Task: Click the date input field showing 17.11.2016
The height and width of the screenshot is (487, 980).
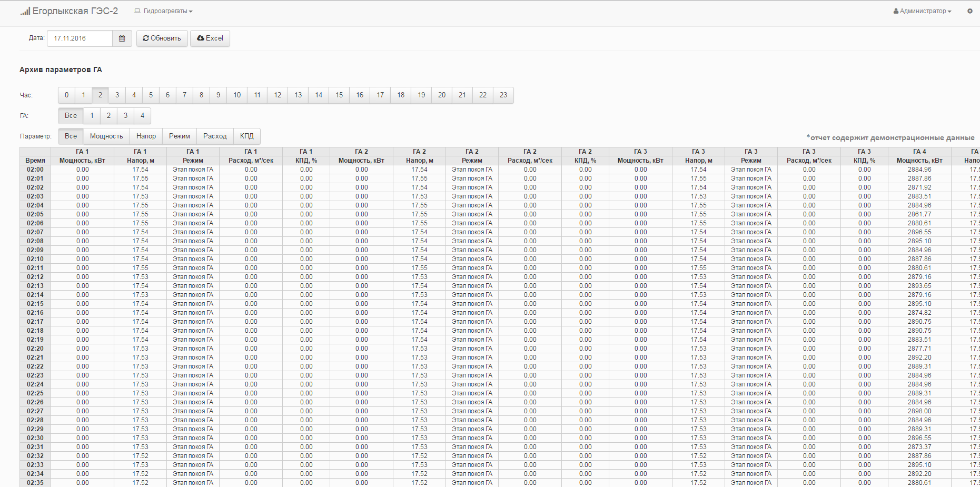Action: 80,38
